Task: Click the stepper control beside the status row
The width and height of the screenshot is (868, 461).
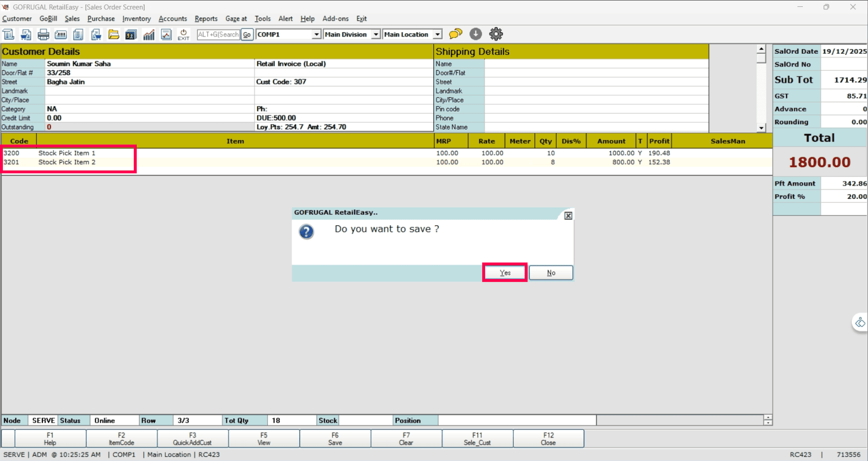Action: pyautogui.click(x=768, y=420)
